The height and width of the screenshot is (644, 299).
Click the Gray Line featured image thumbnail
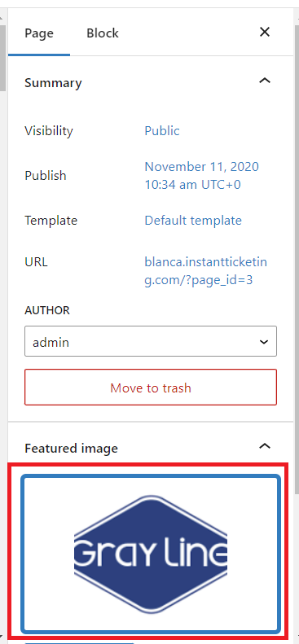click(x=151, y=554)
